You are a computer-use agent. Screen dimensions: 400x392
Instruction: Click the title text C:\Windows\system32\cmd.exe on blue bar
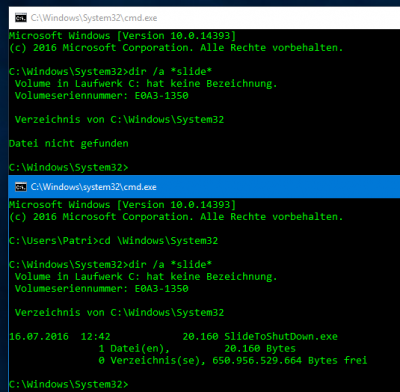94,187
